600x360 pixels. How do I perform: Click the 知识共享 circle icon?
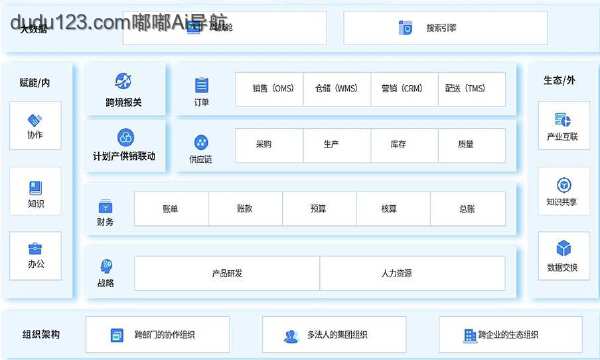564,185
